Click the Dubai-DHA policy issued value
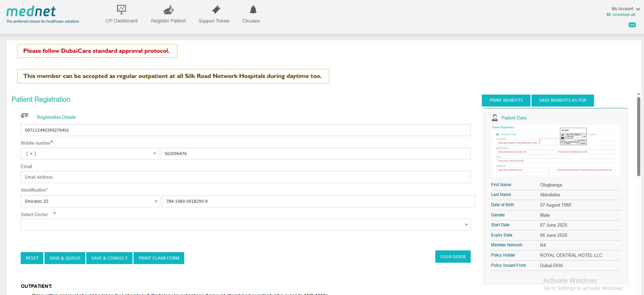The width and height of the screenshot is (644, 295). tap(551, 265)
